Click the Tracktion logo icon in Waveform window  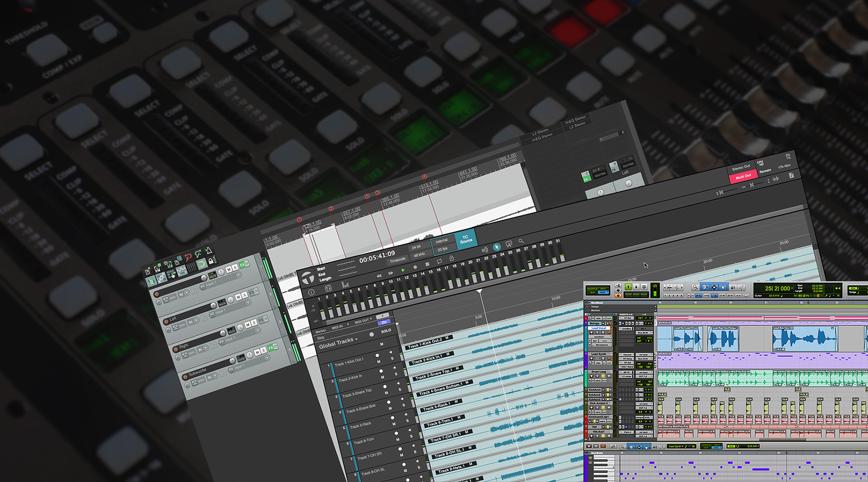(308, 278)
